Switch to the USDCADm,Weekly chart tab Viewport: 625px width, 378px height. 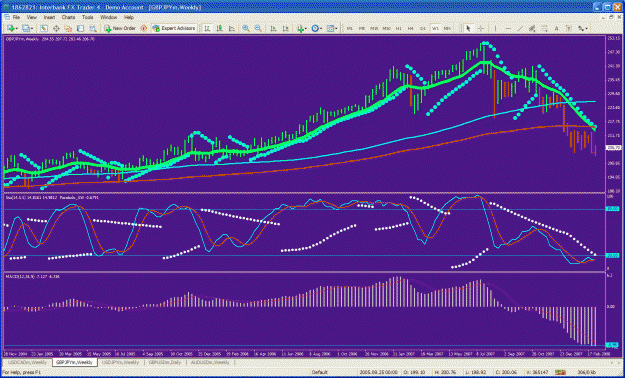click(x=28, y=362)
